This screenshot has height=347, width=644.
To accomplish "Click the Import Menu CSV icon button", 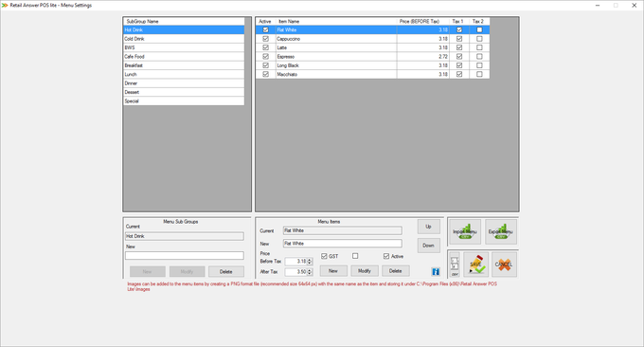I will pos(465,232).
